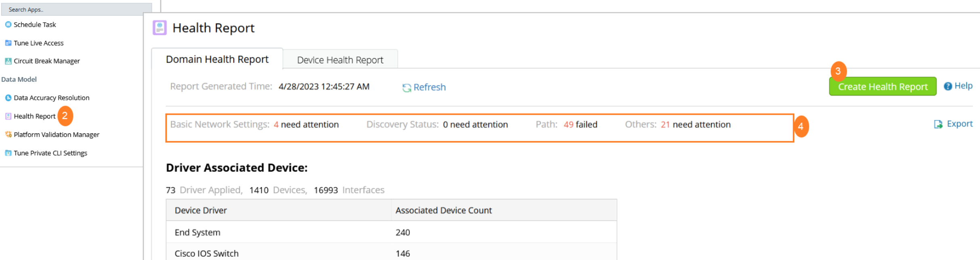The image size is (980, 260).
Task: Click the Export icon
Action: 938,124
